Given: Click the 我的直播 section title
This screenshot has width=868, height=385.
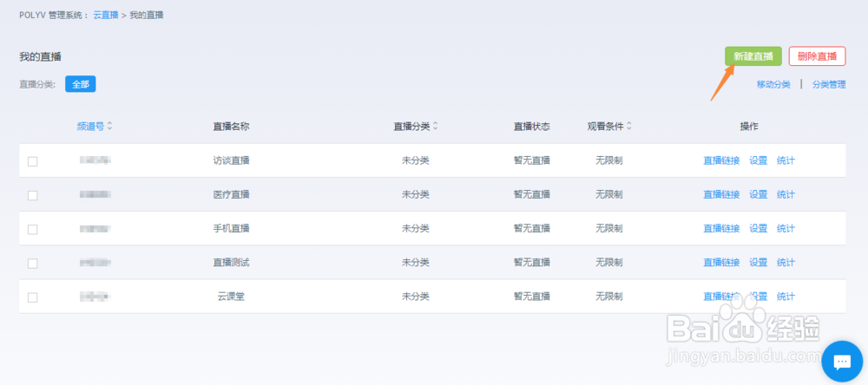Looking at the screenshot, I should pos(40,56).
